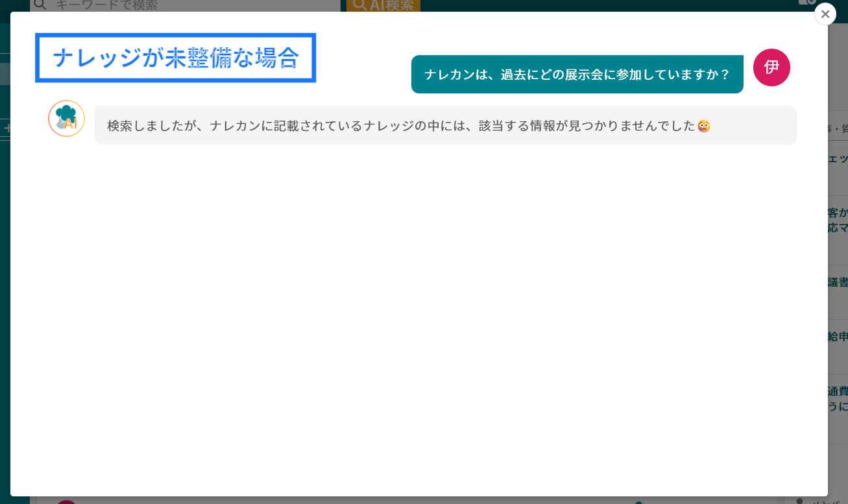Click the AI検索 button in the header
The width and height of the screenshot is (848, 504).
pyautogui.click(x=383, y=5)
